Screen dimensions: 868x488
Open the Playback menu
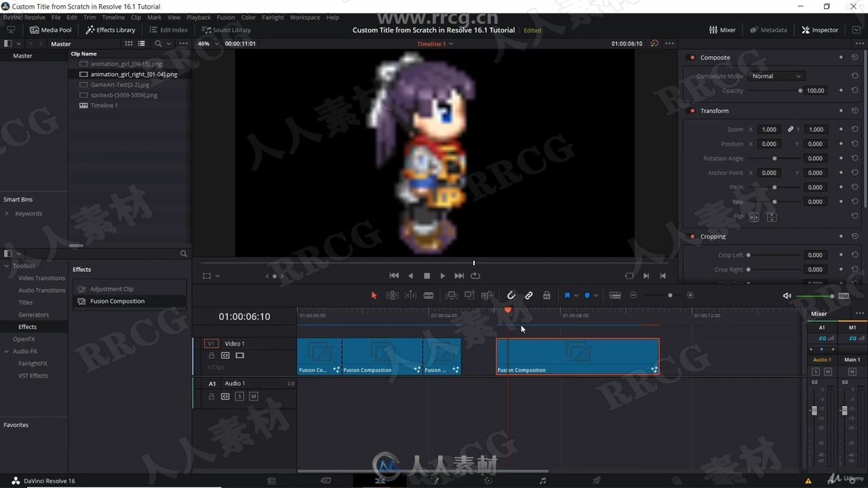pos(199,18)
